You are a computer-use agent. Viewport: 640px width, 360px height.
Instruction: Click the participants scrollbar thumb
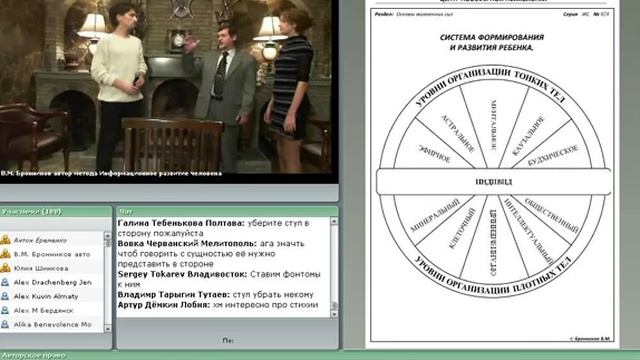[x=108, y=243]
